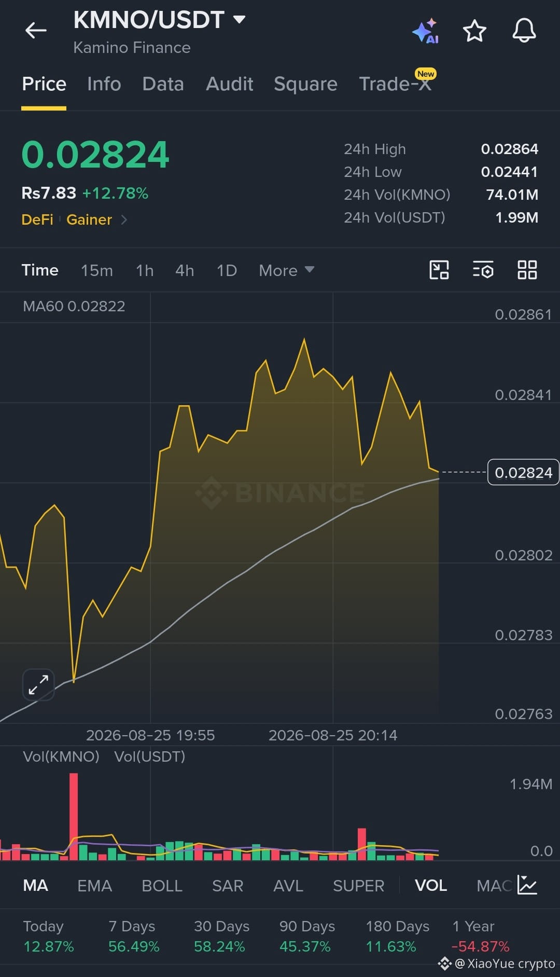Select the Vol(KMNO) legend label

[x=61, y=756]
